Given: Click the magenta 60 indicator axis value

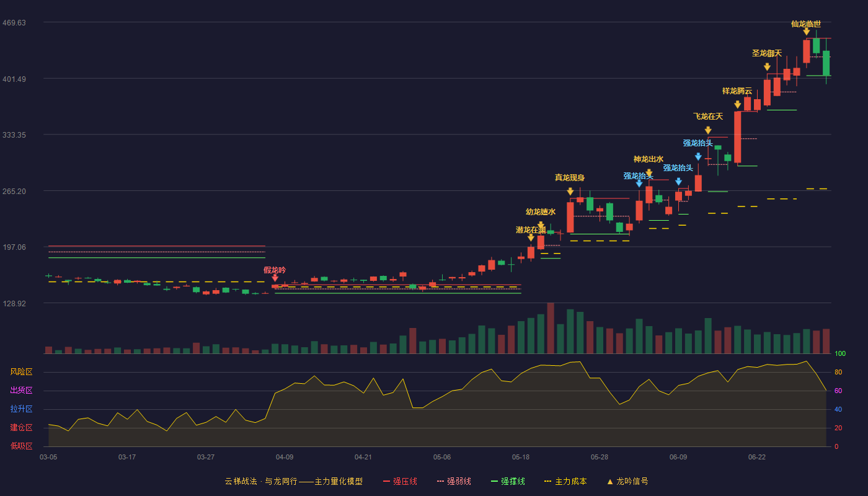Looking at the screenshot, I should (x=838, y=391).
